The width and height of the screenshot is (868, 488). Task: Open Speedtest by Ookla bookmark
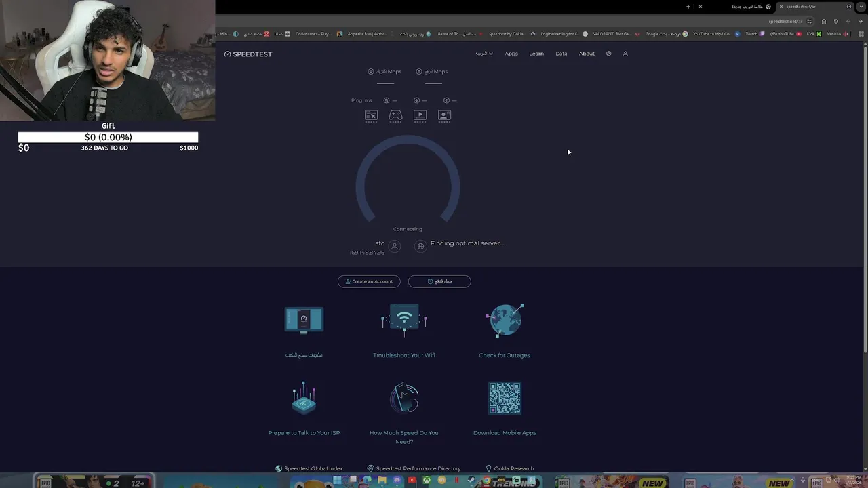[x=511, y=34]
